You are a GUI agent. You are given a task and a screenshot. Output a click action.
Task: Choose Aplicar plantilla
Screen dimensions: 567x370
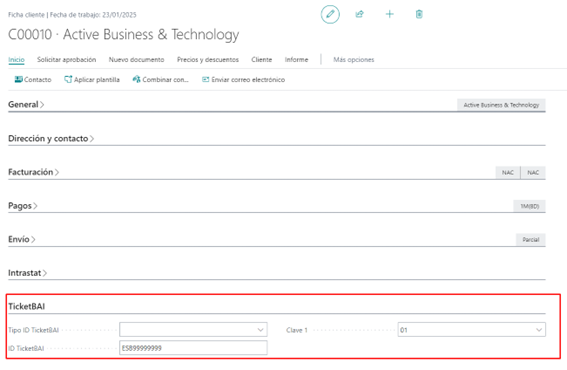[92, 80]
